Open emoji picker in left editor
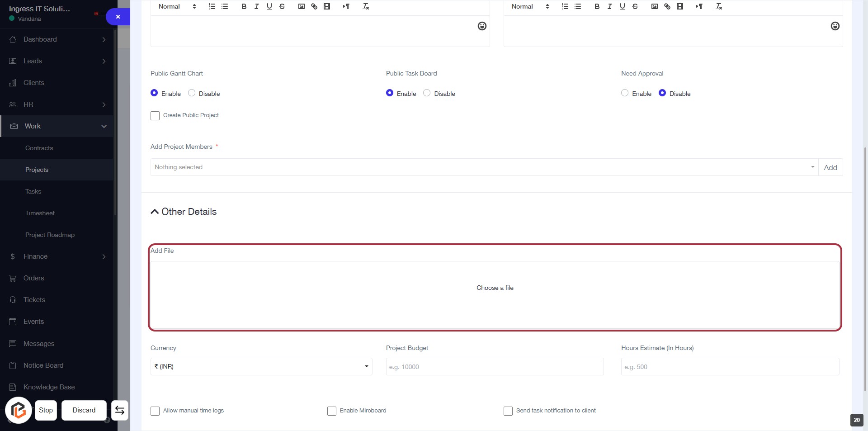Screen dimensions: 868x431 (x=482, y=26)
